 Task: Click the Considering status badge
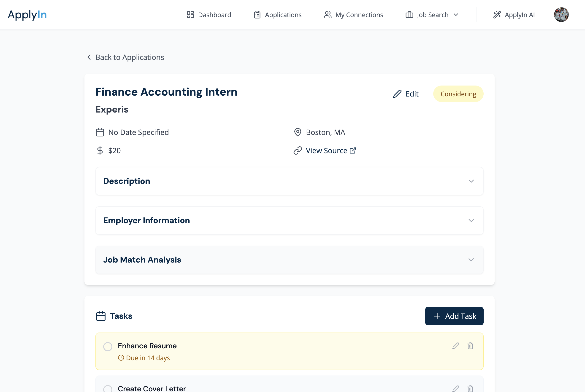point(458,94)
